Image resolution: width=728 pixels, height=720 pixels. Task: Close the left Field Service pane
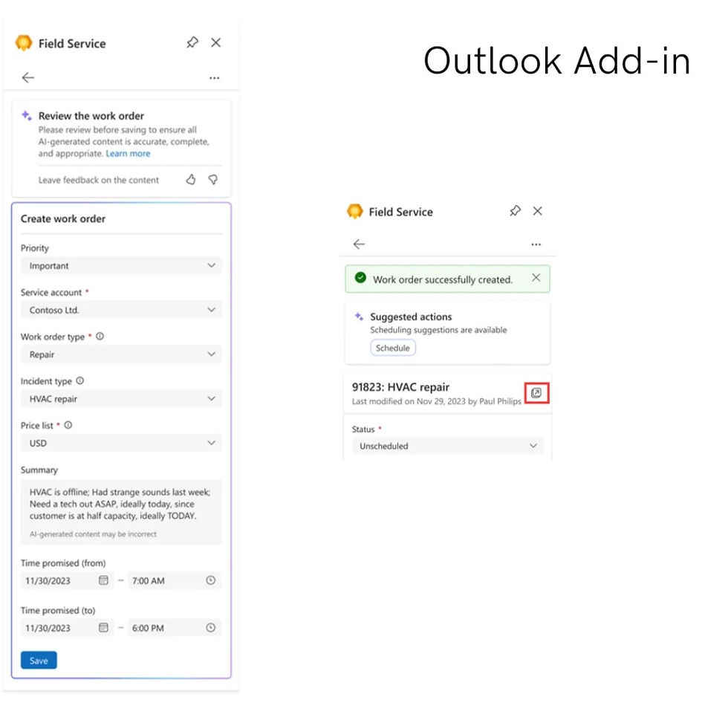pos(216,43)
